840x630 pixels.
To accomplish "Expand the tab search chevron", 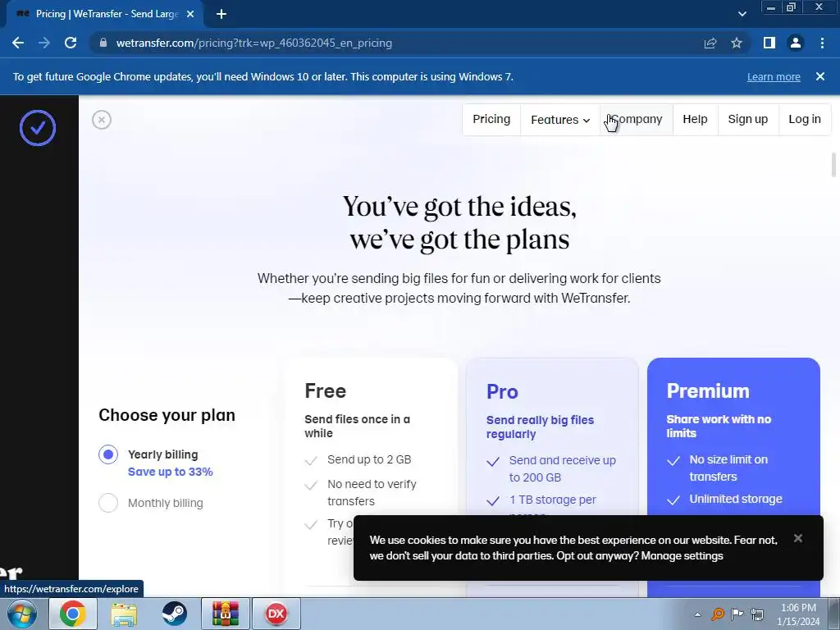I will pos(742,14).
